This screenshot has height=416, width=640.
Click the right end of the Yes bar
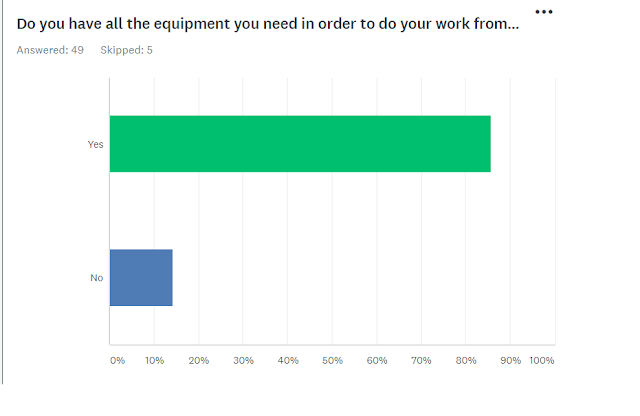(486, 144)
